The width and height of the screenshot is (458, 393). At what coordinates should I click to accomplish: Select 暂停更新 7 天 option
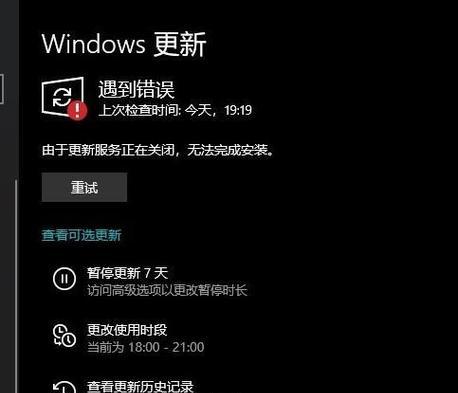pos(127,273)
